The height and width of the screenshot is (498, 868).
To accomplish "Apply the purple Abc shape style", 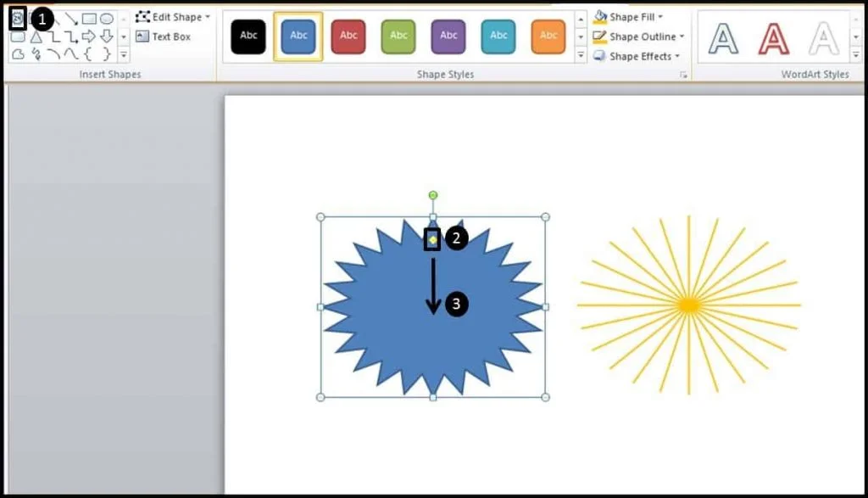I will tap(448, 36).
